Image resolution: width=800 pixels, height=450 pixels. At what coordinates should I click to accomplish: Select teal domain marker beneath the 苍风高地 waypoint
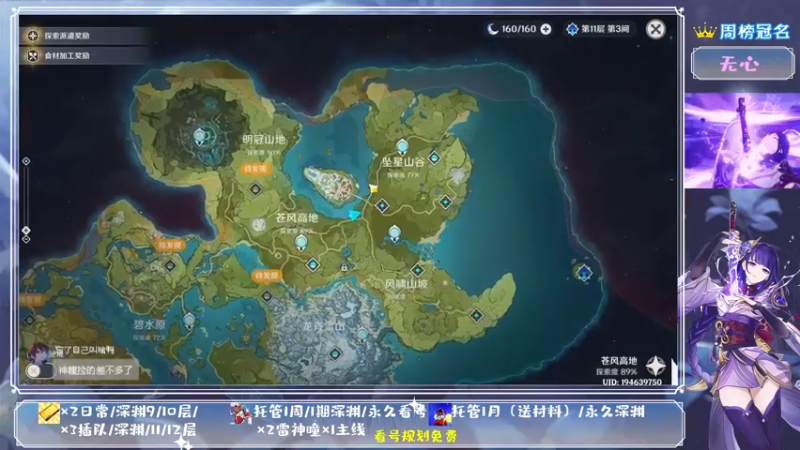(x=313, y=265)
